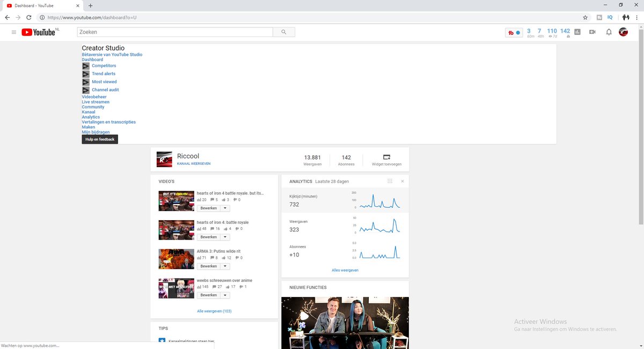Image resolution: width=644 pixels, height=349 pixels.
Task: Click the Riccool channel logo
Action: point(164,159)
